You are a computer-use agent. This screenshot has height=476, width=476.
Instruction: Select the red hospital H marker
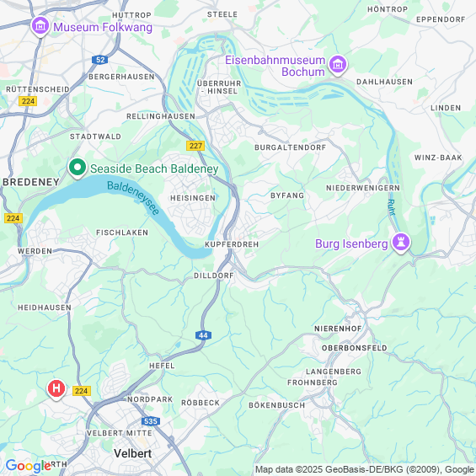pos(56,389)
